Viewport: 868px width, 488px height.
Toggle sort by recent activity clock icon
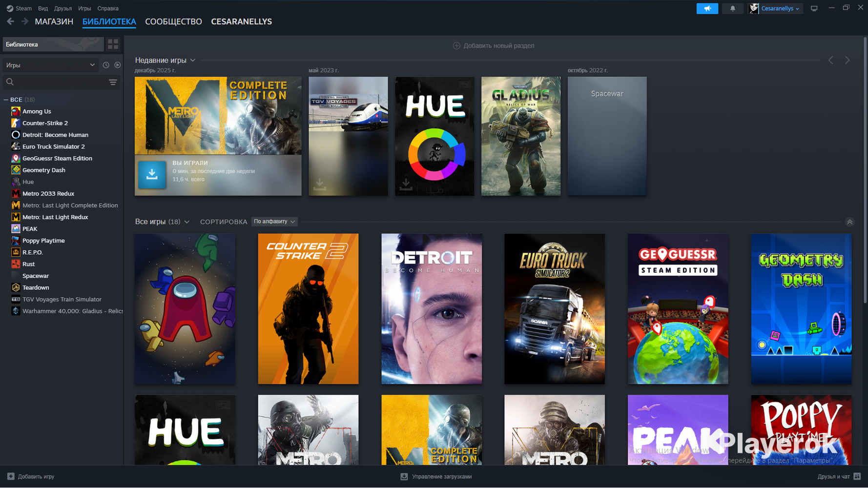(x=106, y=65)
